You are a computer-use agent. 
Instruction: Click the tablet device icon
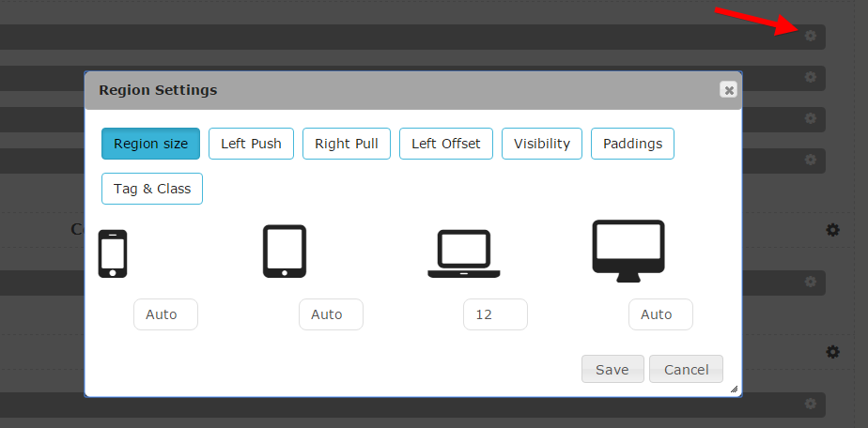point(284,252)
